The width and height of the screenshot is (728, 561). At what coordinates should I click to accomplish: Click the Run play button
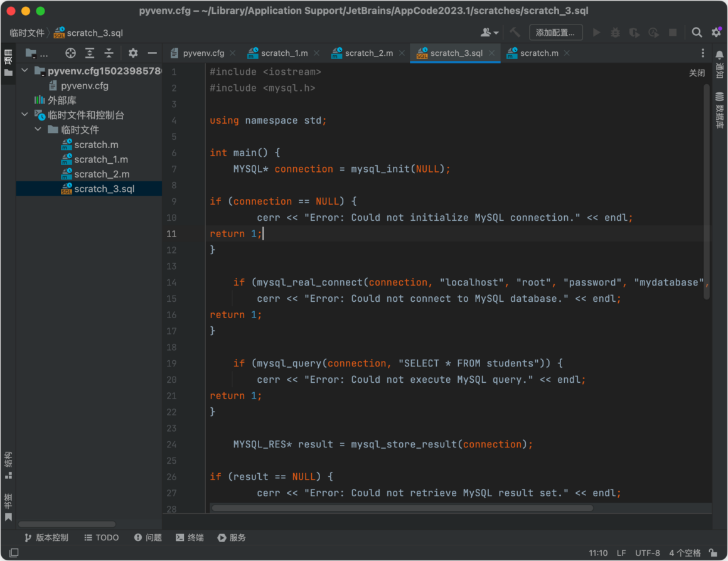[x=597, y=33]
